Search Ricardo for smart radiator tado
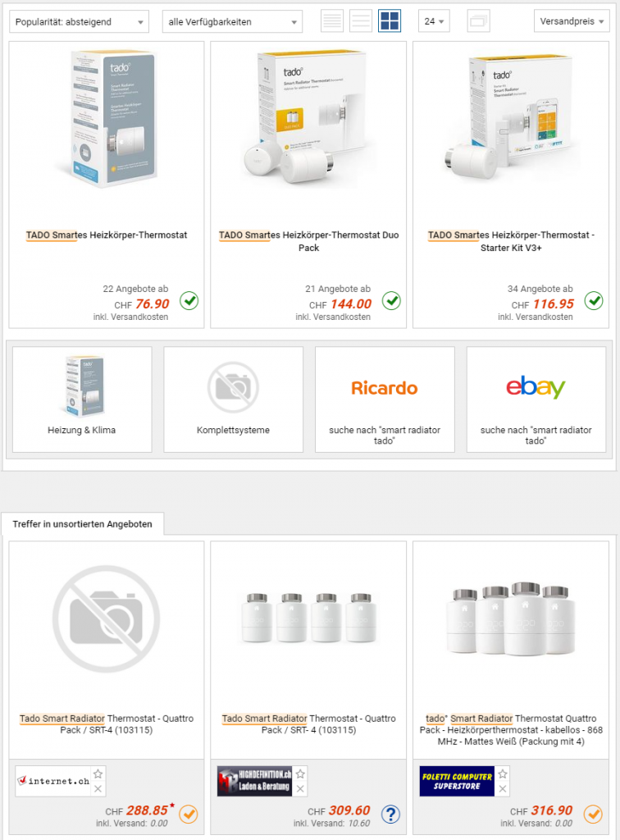This screenshot has width=620, height=840. coord(385,399)
